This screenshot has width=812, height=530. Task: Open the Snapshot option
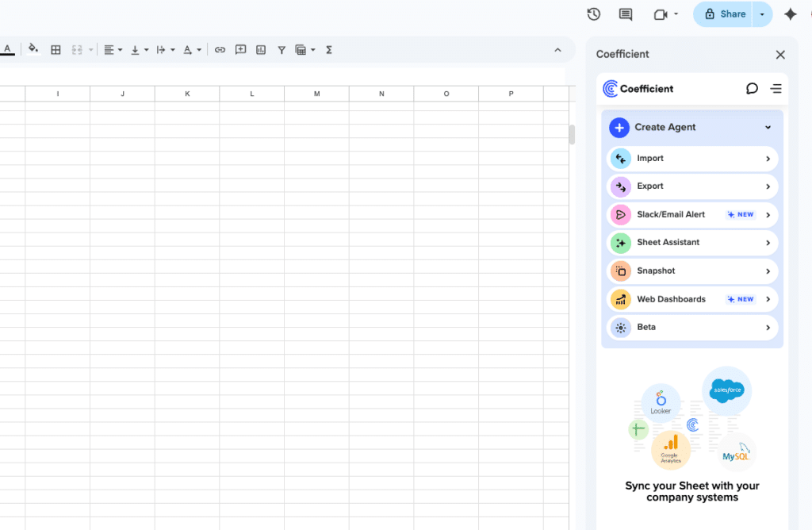692,271
